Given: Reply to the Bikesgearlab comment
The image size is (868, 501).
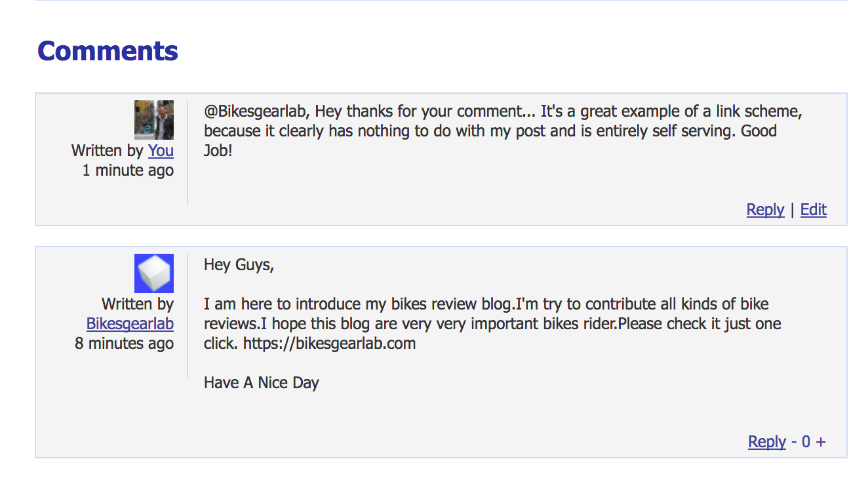Looking at the screenshot, I should 766,442.
